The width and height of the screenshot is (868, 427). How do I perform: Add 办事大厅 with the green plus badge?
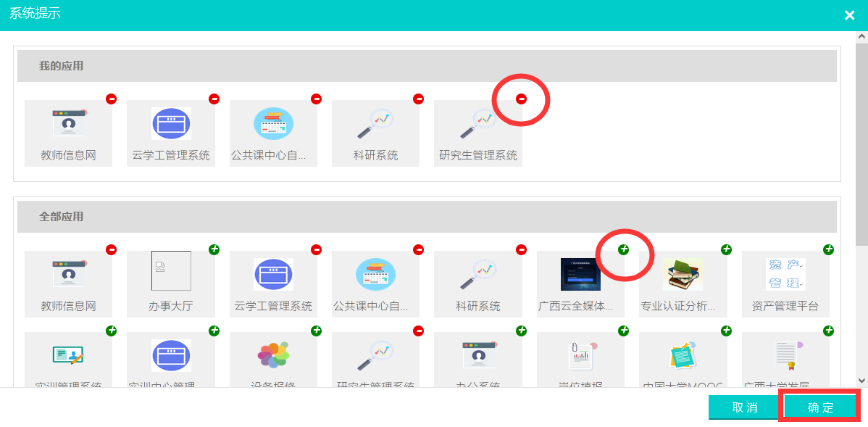(214, 249)
